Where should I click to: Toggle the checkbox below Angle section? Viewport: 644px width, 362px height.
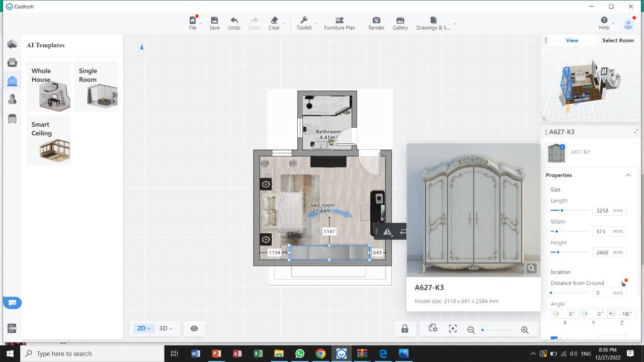coord(554,339)
